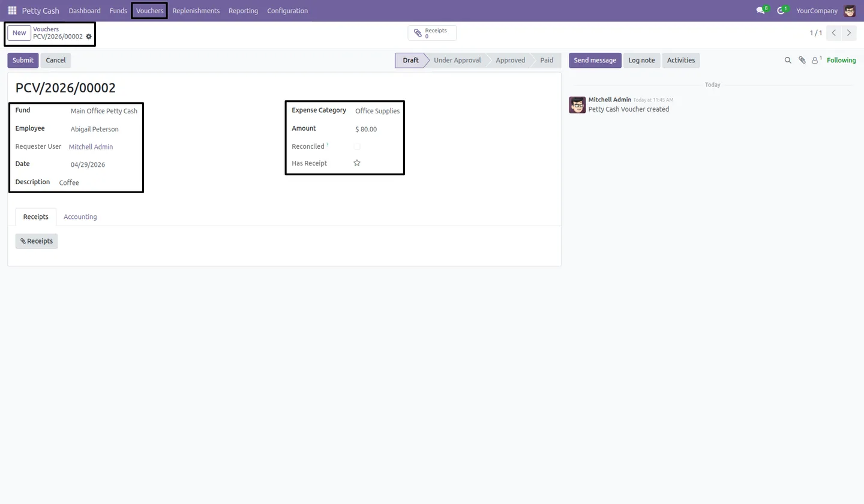Open user avatar in top bar

pos(849,11)
